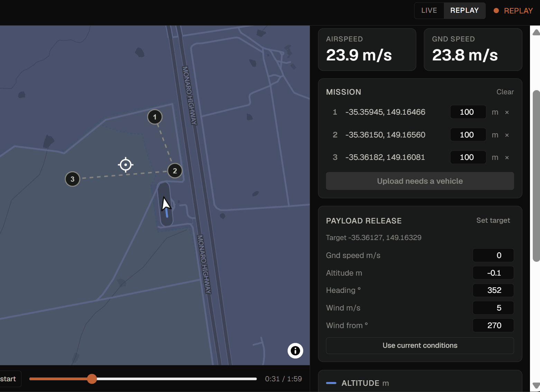Click the aircraft arrow icon on map
The width and height of the screenshot is (540, 392).
(x=166, y=204)
